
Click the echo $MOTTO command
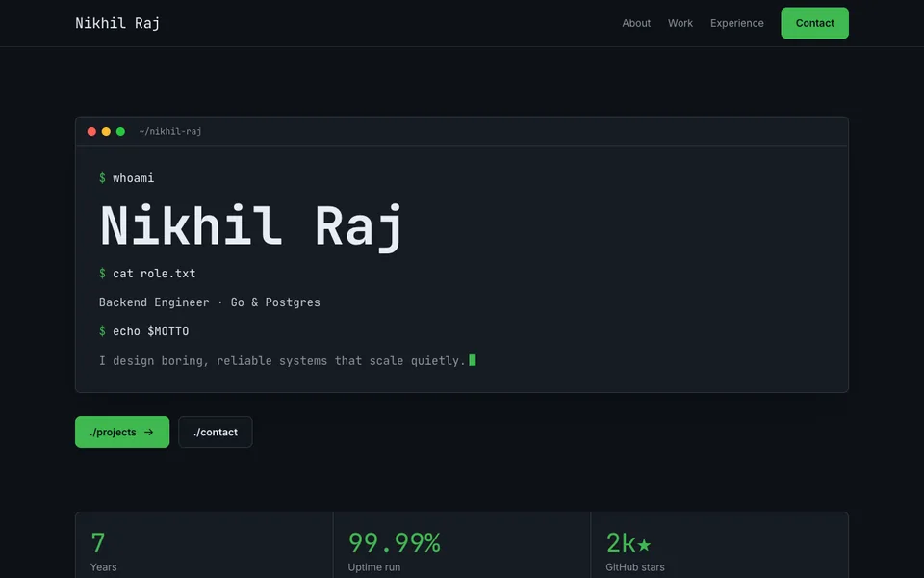[x=143, y=331]
